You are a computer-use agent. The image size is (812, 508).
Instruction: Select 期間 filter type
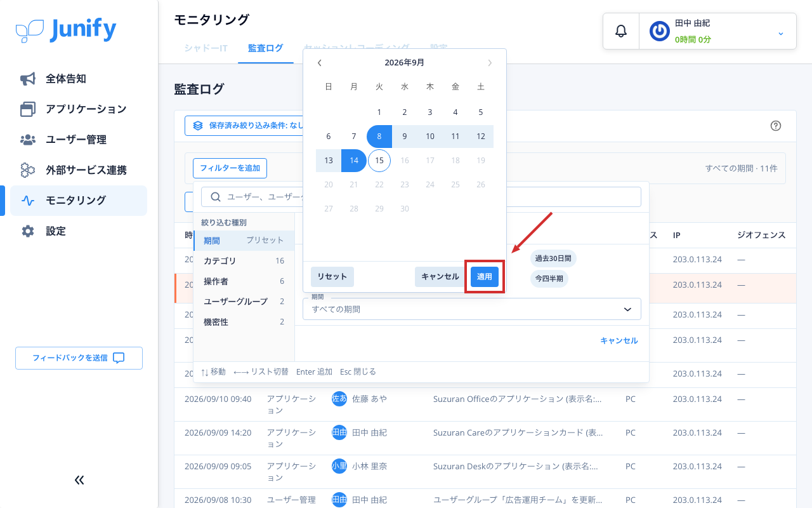(244, 241)
